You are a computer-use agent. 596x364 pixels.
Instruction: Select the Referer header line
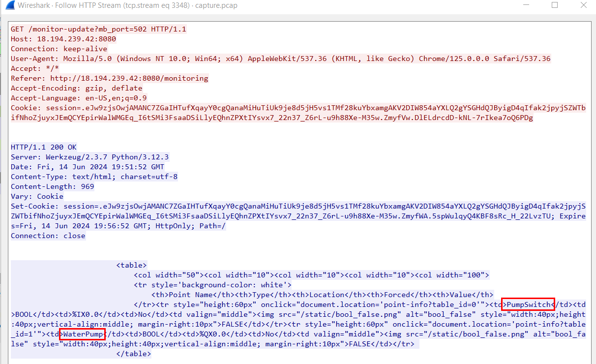(x=110, y=78)
